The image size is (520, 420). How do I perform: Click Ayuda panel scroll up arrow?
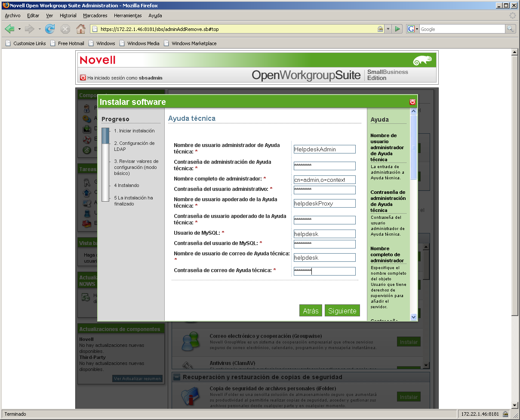click(x=414, y=111)
